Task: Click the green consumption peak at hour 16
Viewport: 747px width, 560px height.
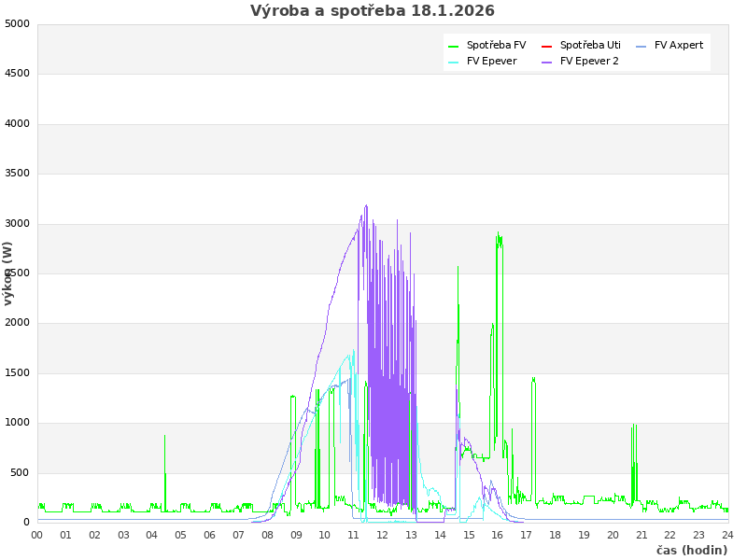Action: click(x=499, y=235)
